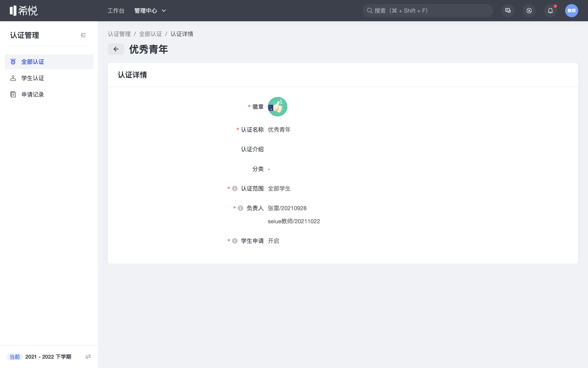Click 优秀青年 certification name value
588x368 pixels.
click(x=279, y=130)
